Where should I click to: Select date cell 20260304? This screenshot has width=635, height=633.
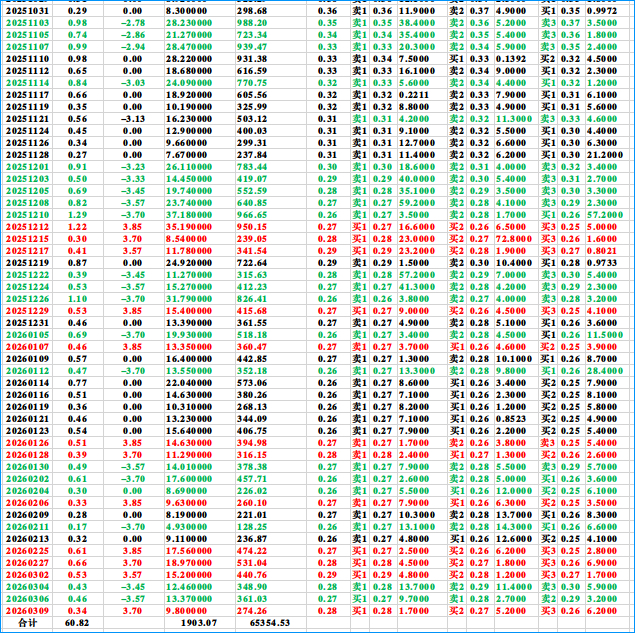coord(27,587)
